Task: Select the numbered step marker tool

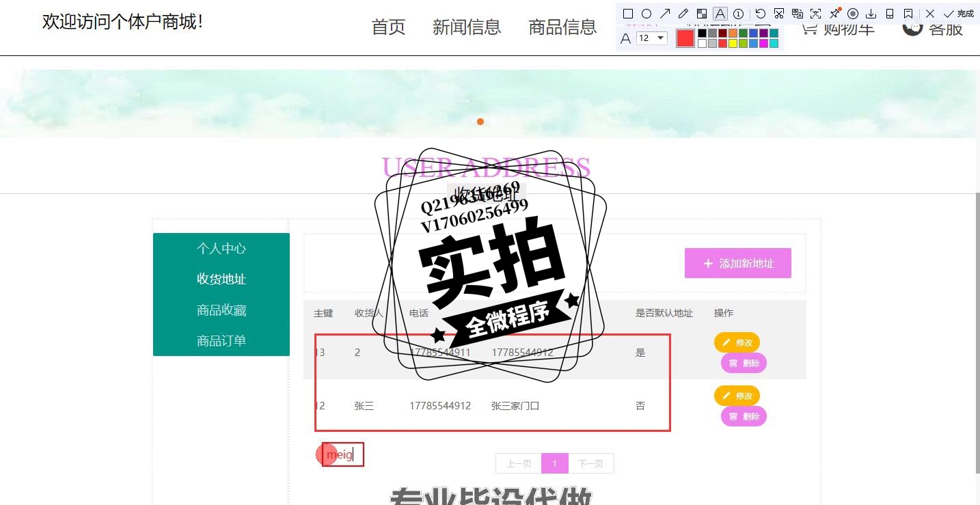Action: 739,14
